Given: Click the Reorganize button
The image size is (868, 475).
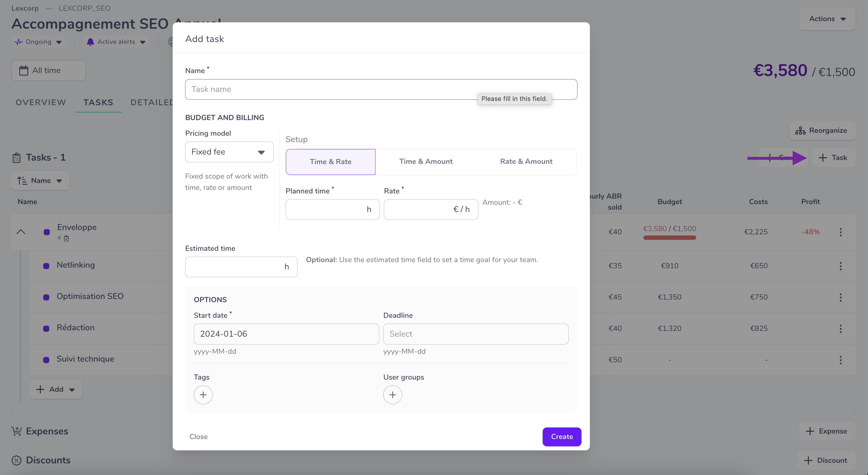Looking at the screenshot, I should (x=822, y=130).
